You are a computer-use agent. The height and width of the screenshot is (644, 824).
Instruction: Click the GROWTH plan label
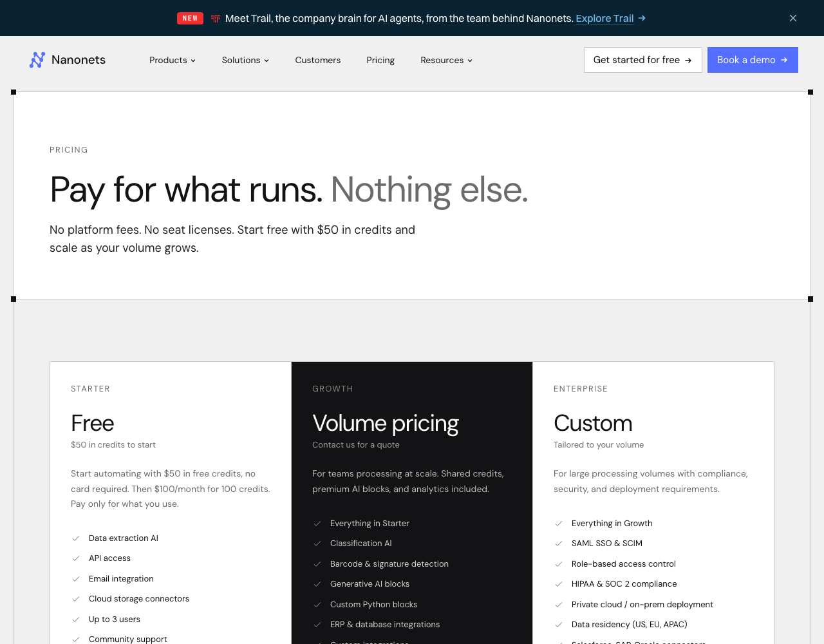click(333, 389)
